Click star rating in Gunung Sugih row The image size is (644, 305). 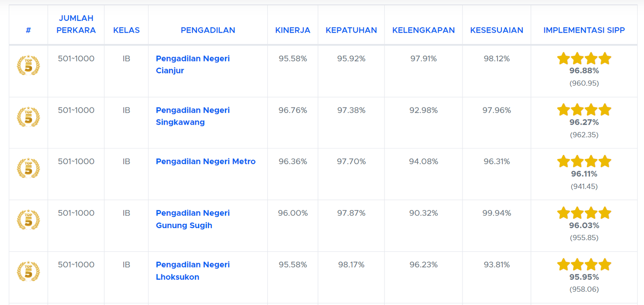tap(584, 213)
